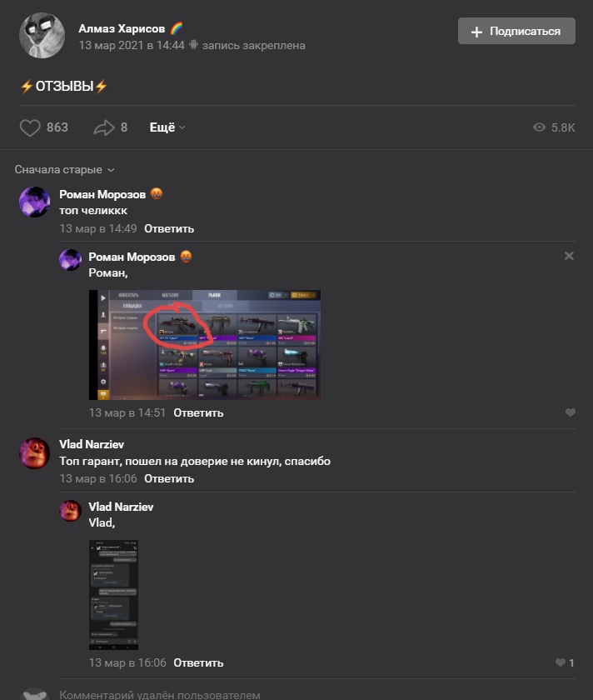Viewport: 593px width, 700px height.
Task: Expand the Ещё dropdown menu
Action: click(x=167, y=127)
